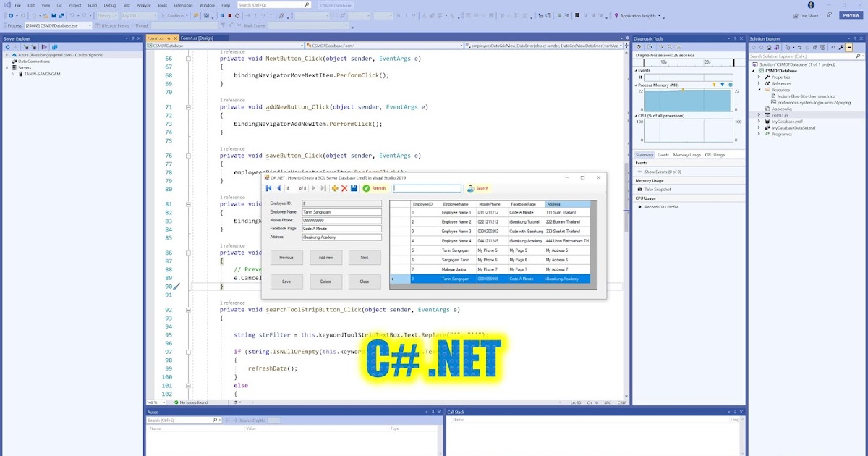The image size is (868, 456).
Task: Click the Search icon in the record navigator
Action: coord(470,188)
